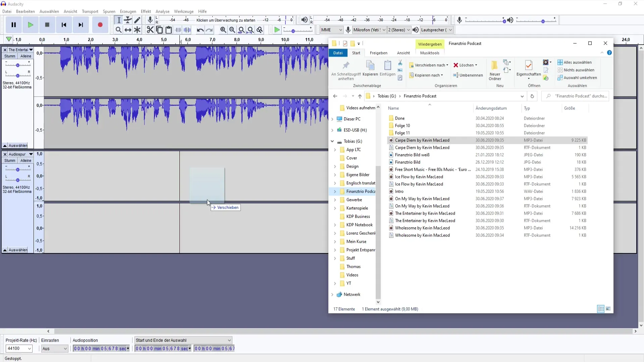644x362 pixels.
Task: Click the play-at-speed slider handle
Action: [x=293, y=31]
